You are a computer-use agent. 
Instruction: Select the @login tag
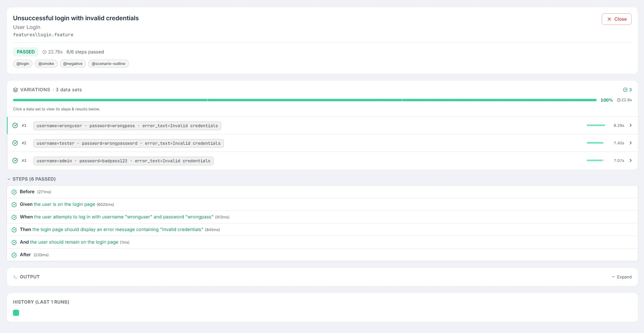coord(23,64)
